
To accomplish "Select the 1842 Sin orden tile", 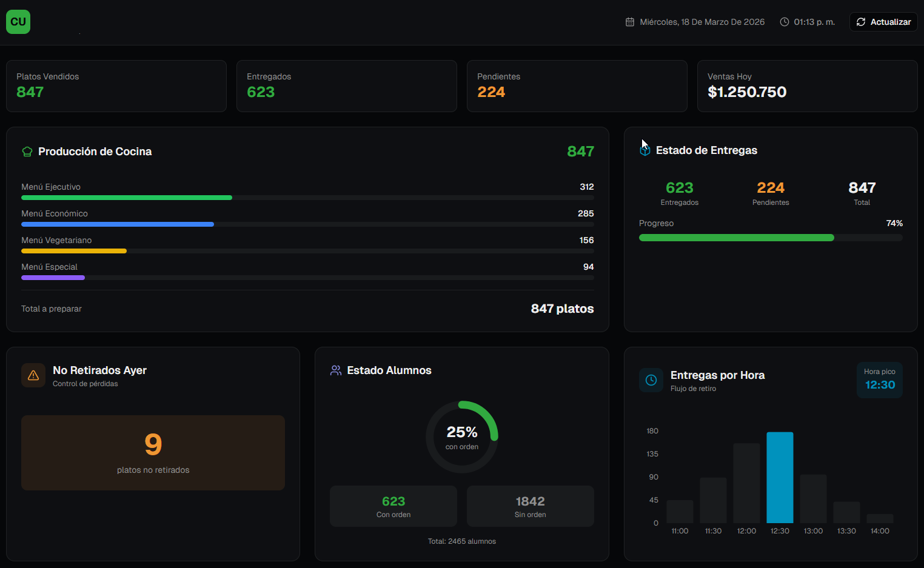I will [531, 506].
